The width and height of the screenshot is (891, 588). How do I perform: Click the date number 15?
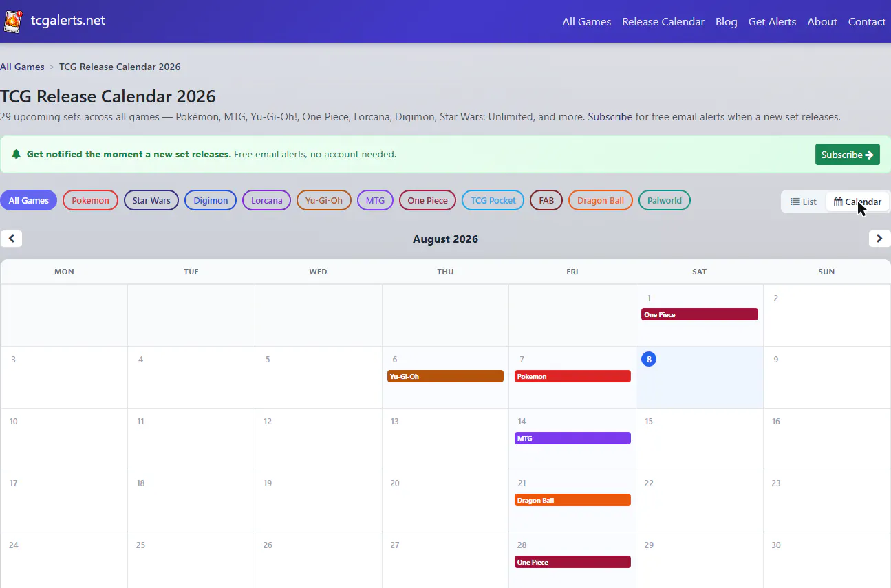pos(649,421)
